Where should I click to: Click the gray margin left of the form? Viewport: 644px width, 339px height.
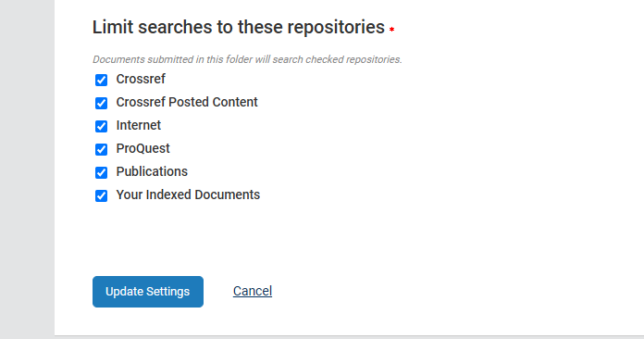click(x=27, y=169)
